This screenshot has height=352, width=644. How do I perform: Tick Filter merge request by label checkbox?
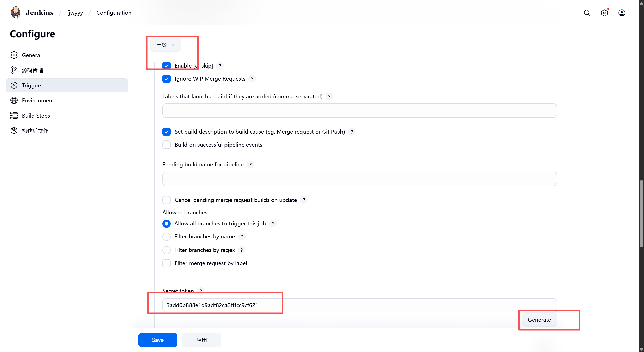pos(166,263)
